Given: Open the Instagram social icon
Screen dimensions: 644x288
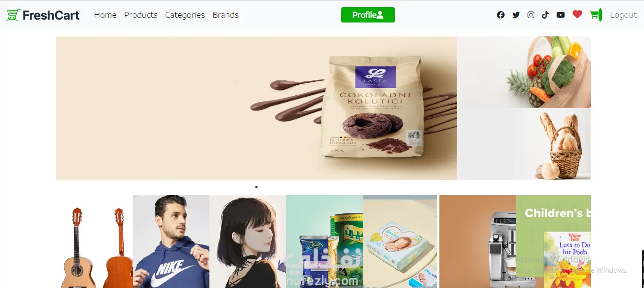Looking at the screenshot, I should click(x=531, y=15).
